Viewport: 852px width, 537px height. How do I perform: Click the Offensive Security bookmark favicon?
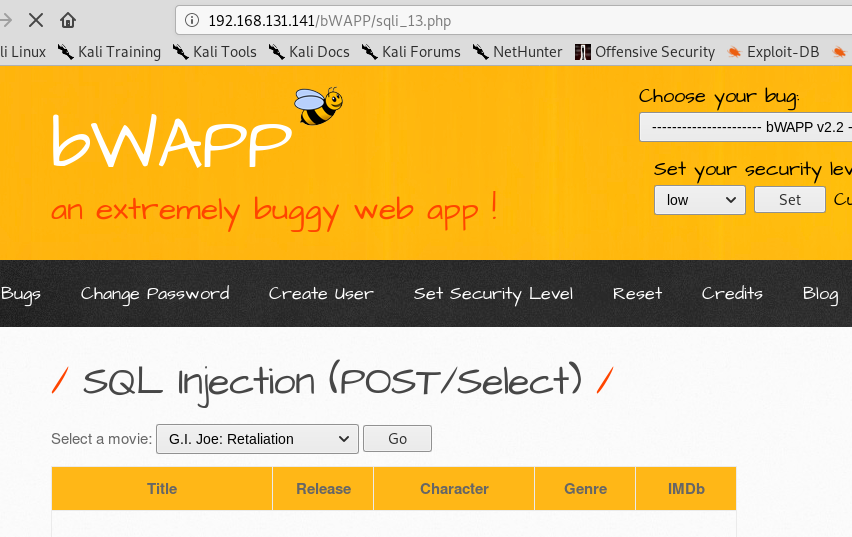[582, 52]
